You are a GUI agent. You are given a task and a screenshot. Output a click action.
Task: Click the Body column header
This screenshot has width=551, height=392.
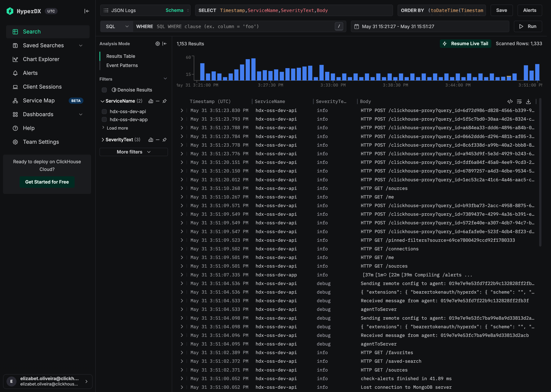point(365,101)
